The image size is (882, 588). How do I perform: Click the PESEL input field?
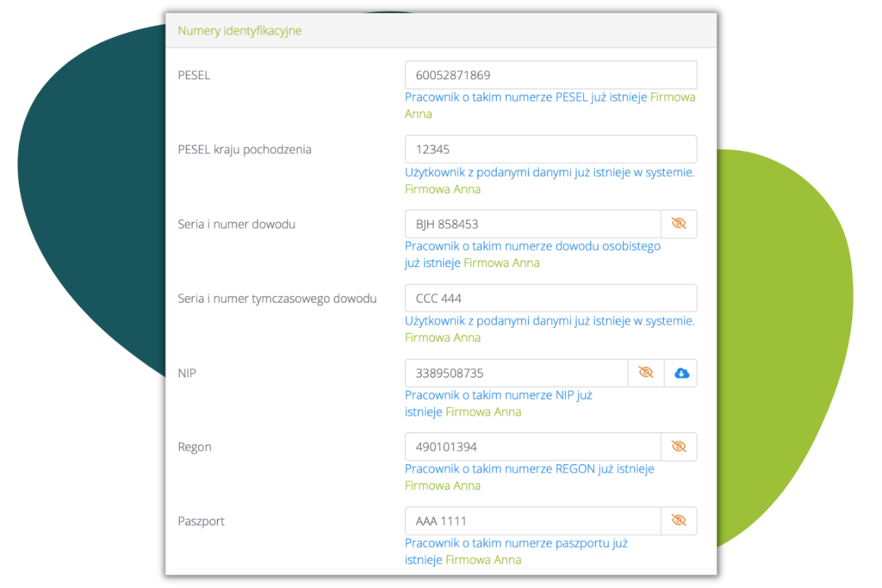[550, 75]
